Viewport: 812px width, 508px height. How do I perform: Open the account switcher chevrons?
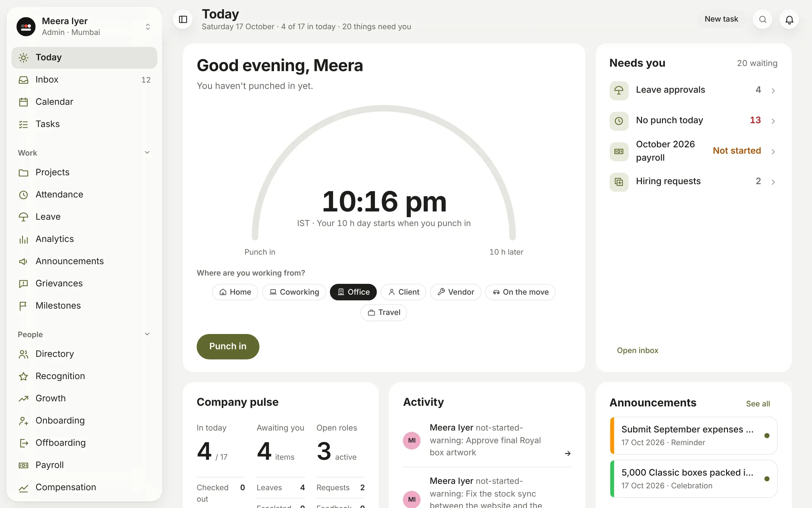click(147, 27)
